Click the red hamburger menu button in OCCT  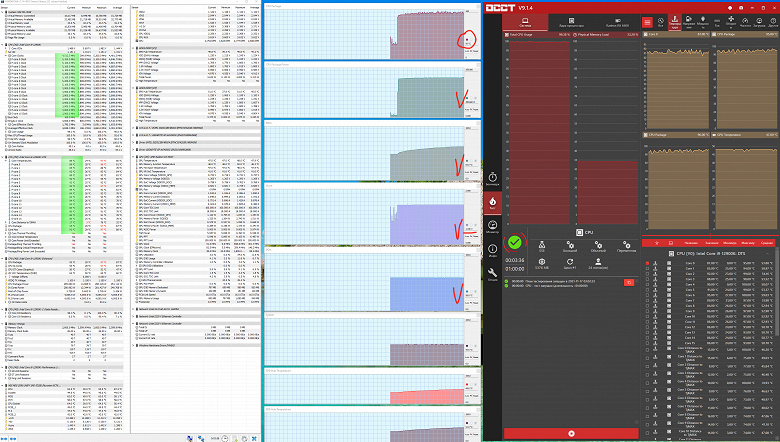647,23
